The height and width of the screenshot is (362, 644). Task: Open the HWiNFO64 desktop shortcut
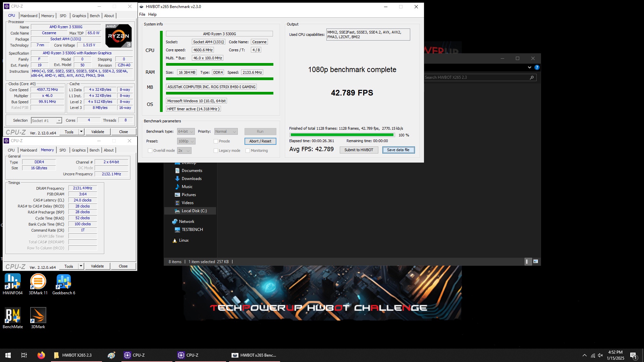click(13, 284)
